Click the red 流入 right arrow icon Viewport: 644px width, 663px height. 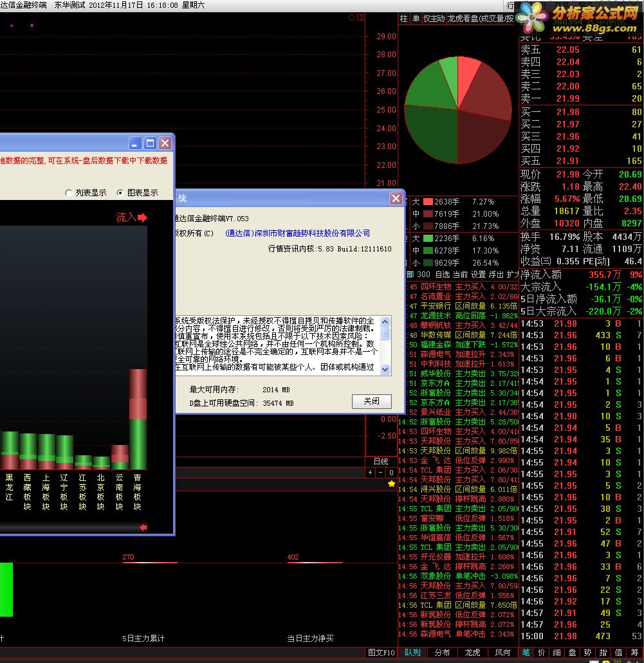pyautogui.click(x=142, y=217)
